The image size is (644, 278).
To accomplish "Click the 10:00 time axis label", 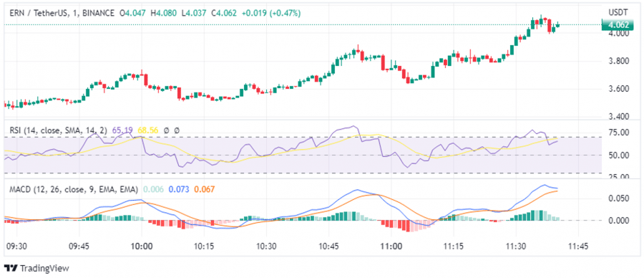I will (141, 246).
